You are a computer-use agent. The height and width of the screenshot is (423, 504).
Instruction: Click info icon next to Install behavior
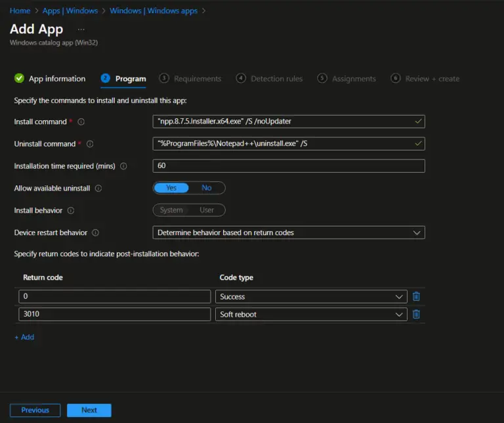[71, 211]
